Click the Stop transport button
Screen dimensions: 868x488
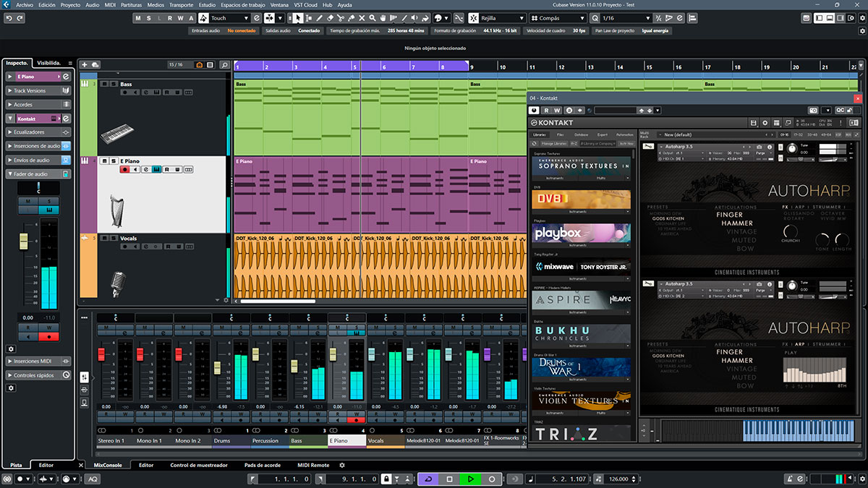pos(449,479)
